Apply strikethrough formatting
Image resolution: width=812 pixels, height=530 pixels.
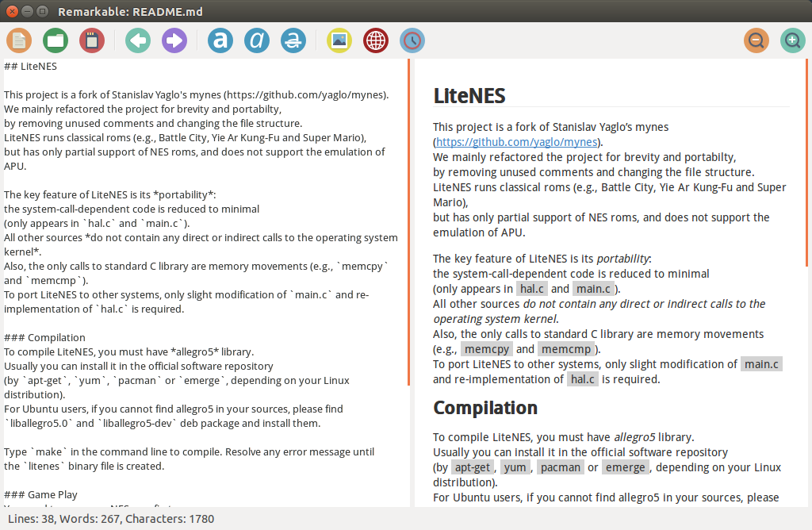(293, 40)
